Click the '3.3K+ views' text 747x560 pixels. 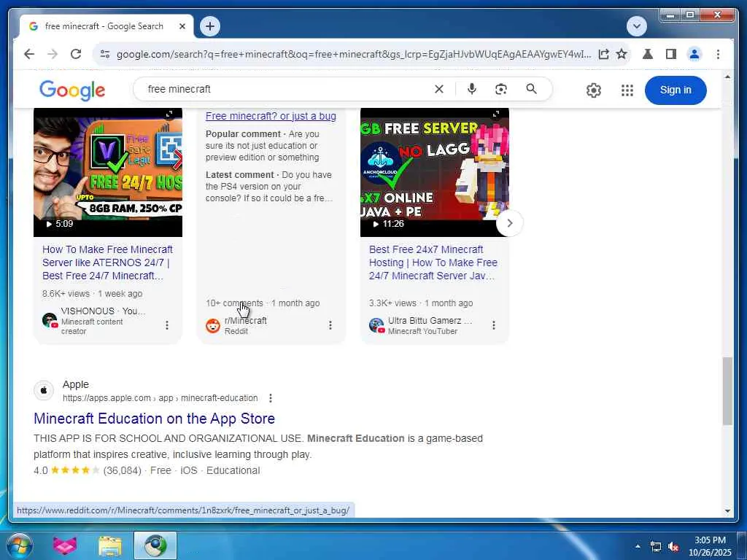392,303
